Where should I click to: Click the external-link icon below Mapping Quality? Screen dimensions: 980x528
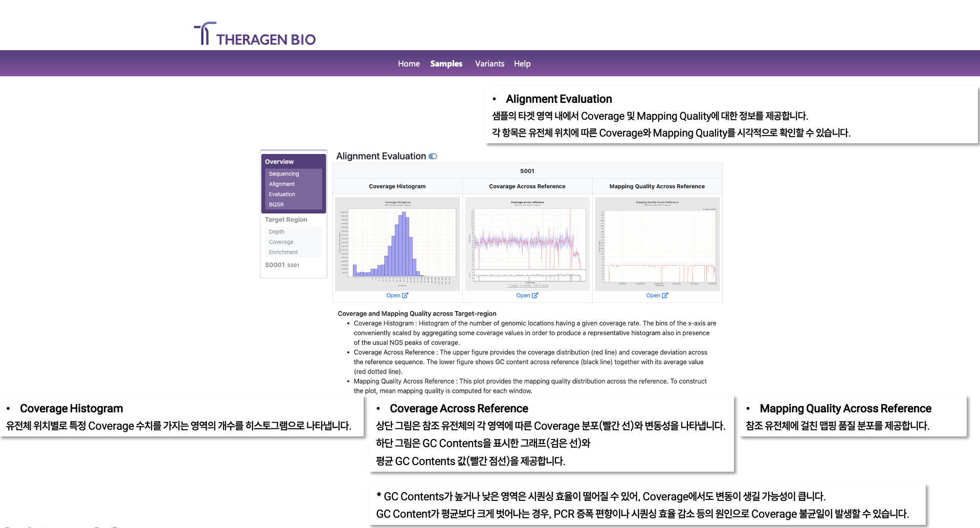coord(665,296)
